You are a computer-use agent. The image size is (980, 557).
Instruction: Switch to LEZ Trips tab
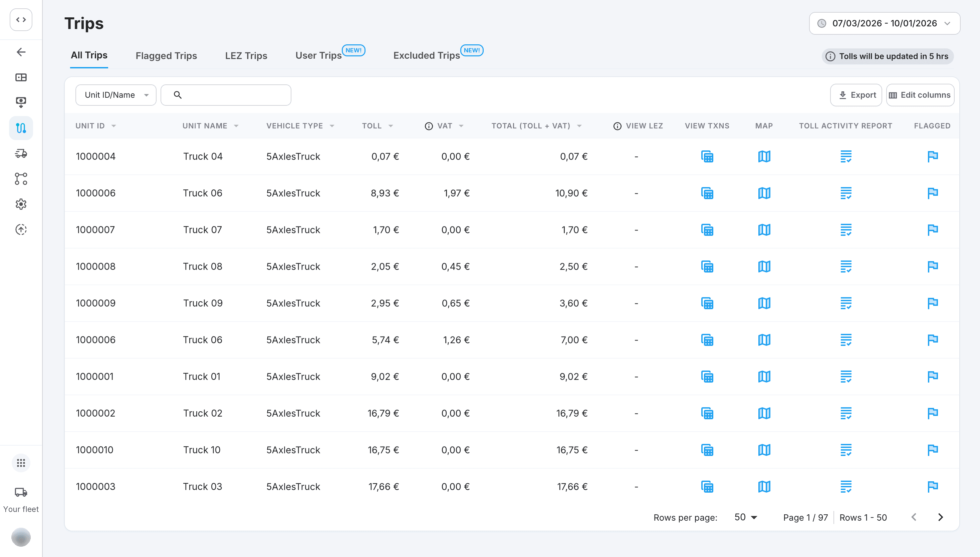tap(246, 56)
